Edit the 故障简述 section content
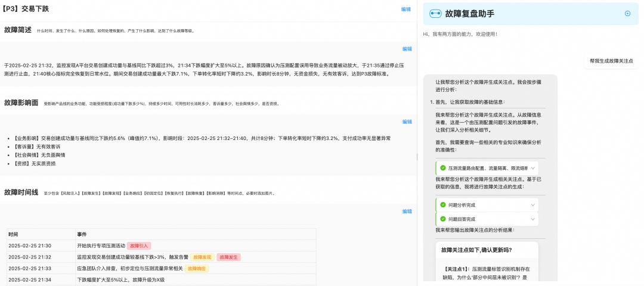This screenshot has height=286, width=644. pyautogui.click(x=407, y=49)
